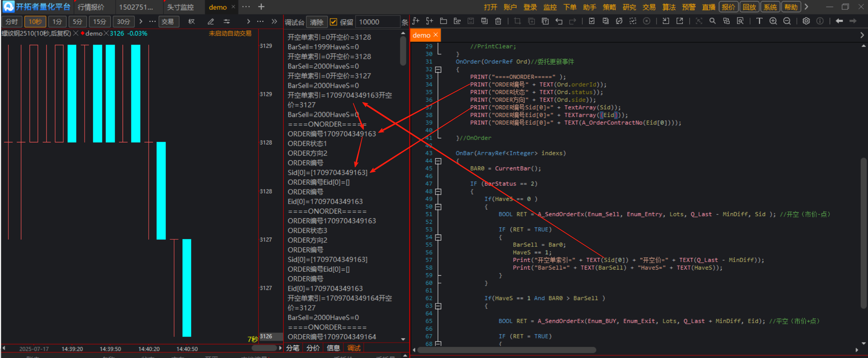Viewport: 868px width, 358px height.
Task: Click the pencil drawing tool icon in chart toolbar
Action: (x=211, y=22)
